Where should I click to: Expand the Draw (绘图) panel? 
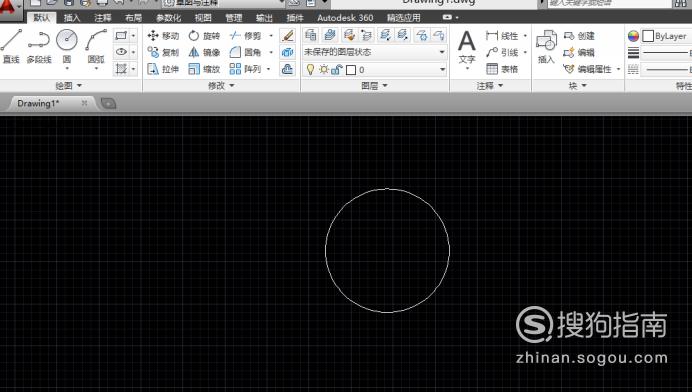point(68,85)
